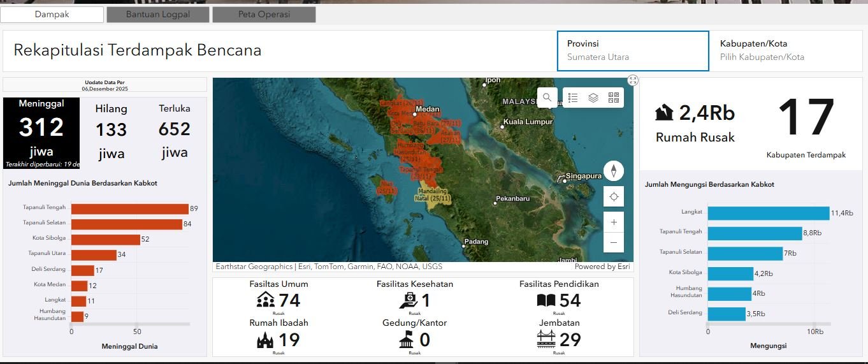Switch to the Peta Operasi tab
Image resolution: width=868 pixels, height=364 pixels.
[x=264, y=15]
